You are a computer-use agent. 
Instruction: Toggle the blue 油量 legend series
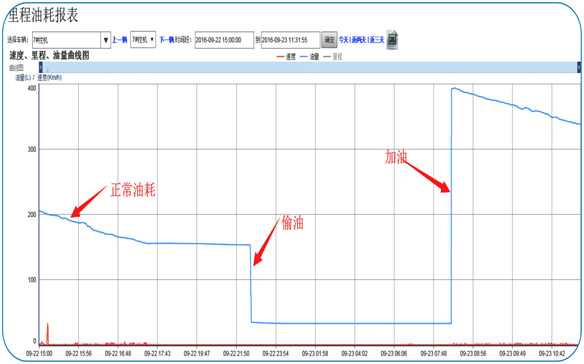click(310, 57)
